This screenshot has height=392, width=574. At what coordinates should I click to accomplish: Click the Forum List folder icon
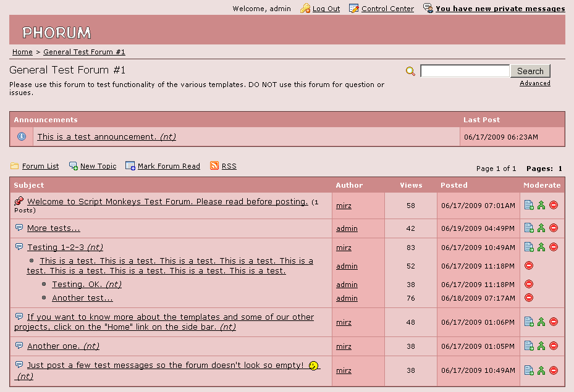(x=15, y=165)
